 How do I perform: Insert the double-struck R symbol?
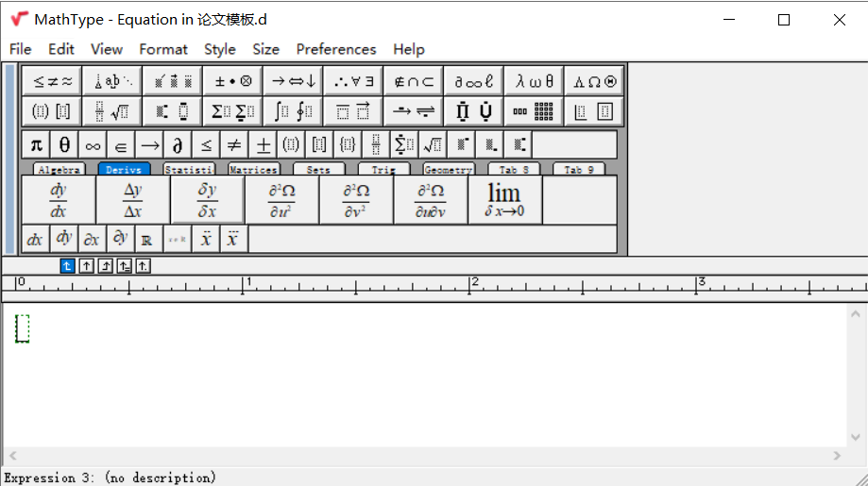point(149,239)
